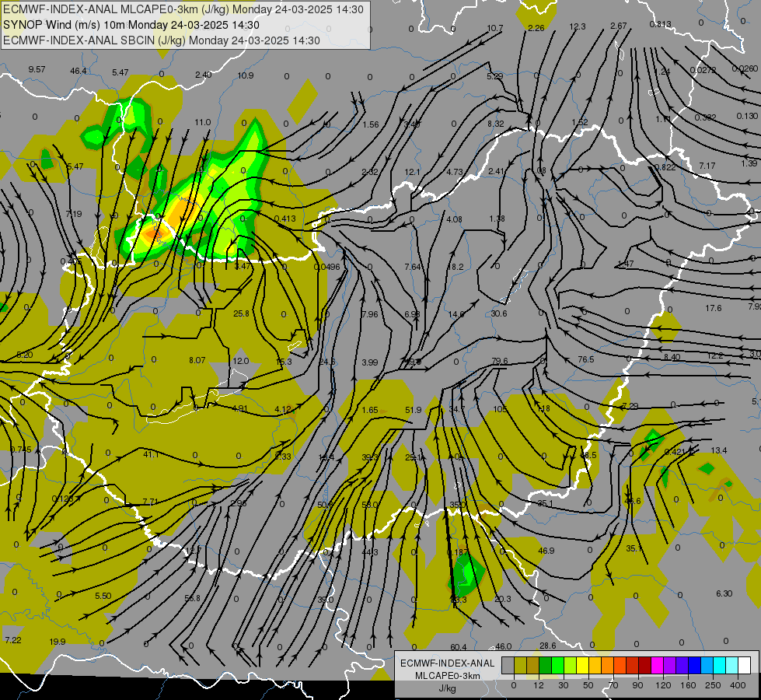The image size is (761, 700).
Task: Click the map value 10.7
Action: [495, 28]
